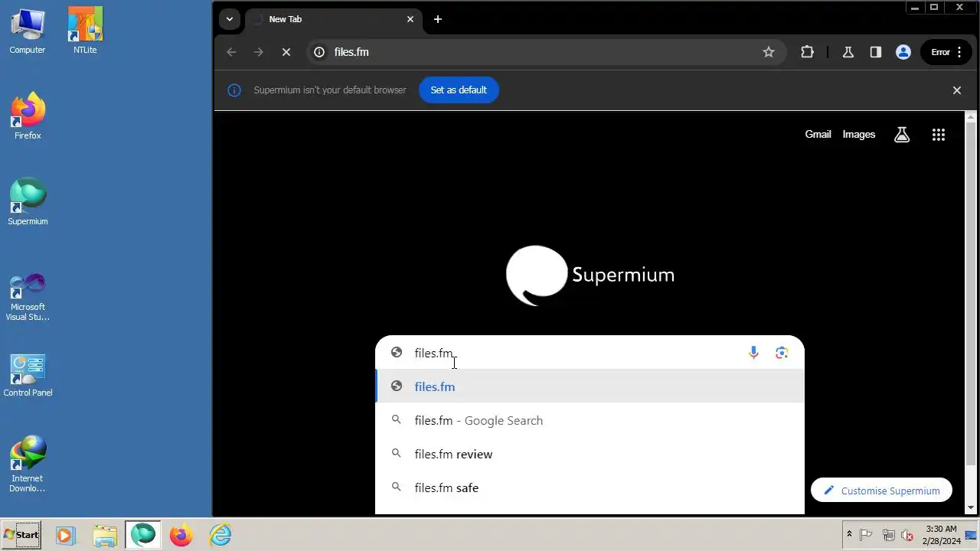980x551 pixels.
Task: Open Computer desktop icon
Action: point(28,31)
